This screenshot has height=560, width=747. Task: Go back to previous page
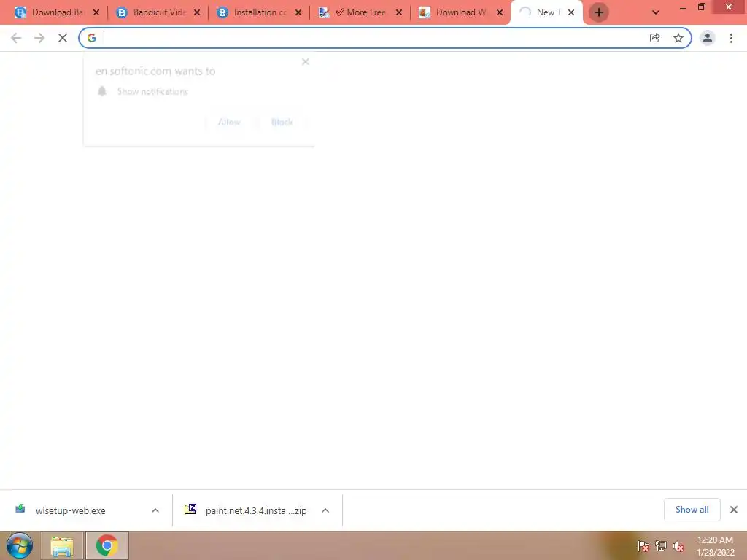click(x=16, y=38)
